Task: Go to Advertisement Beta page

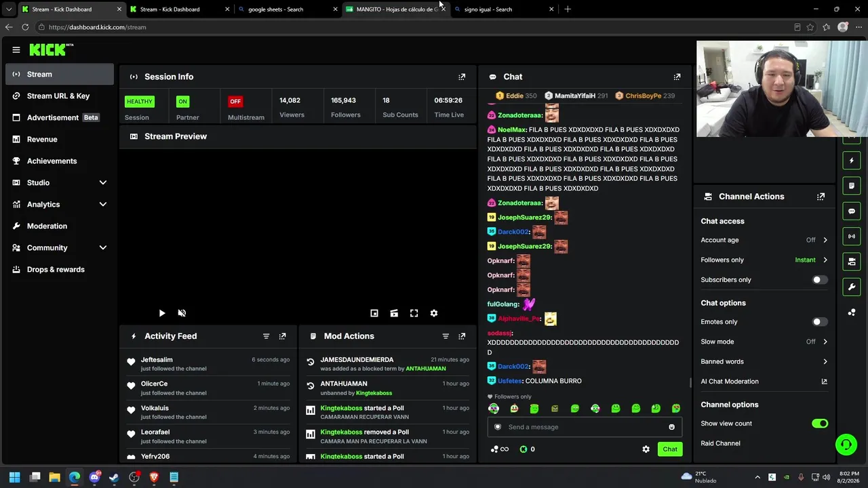Action: pos(60,117)
